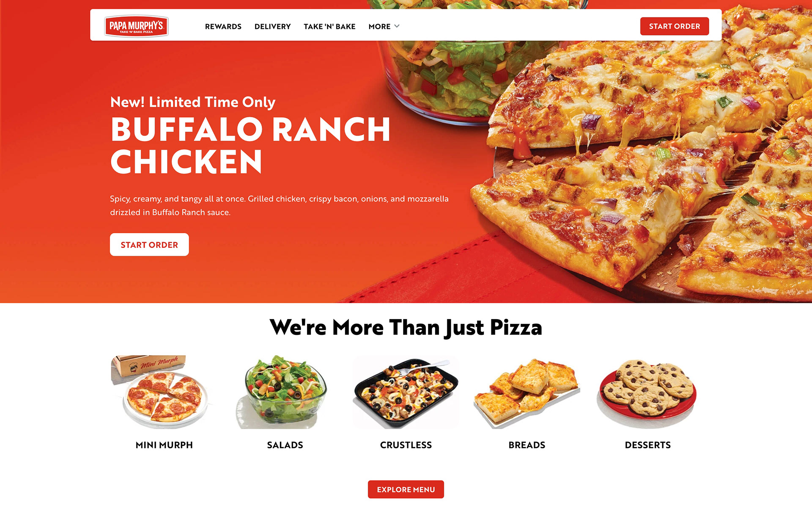Image resolution: width=812 pixels, height=508 pixels.
Task: Select the Breads image
Action: [527, 392]
